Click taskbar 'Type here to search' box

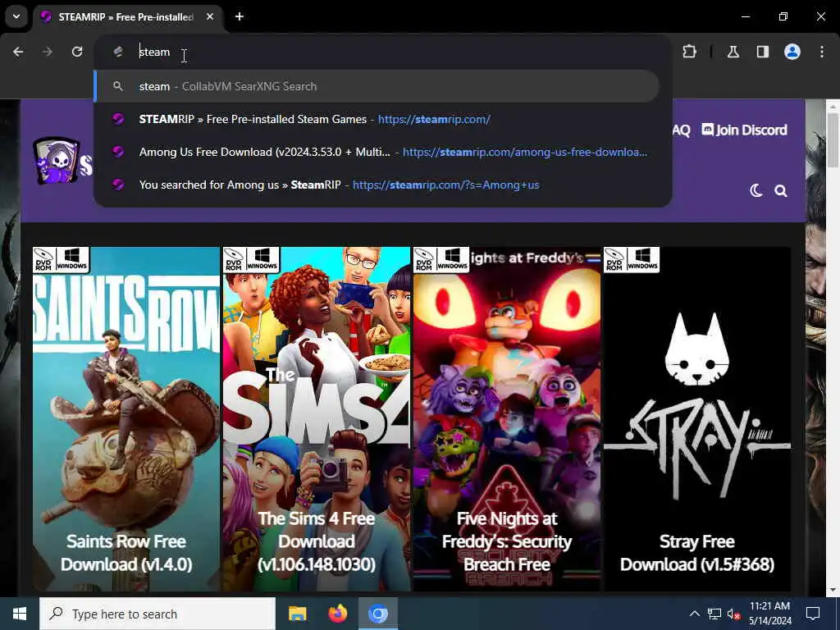[x=157, y=614]
